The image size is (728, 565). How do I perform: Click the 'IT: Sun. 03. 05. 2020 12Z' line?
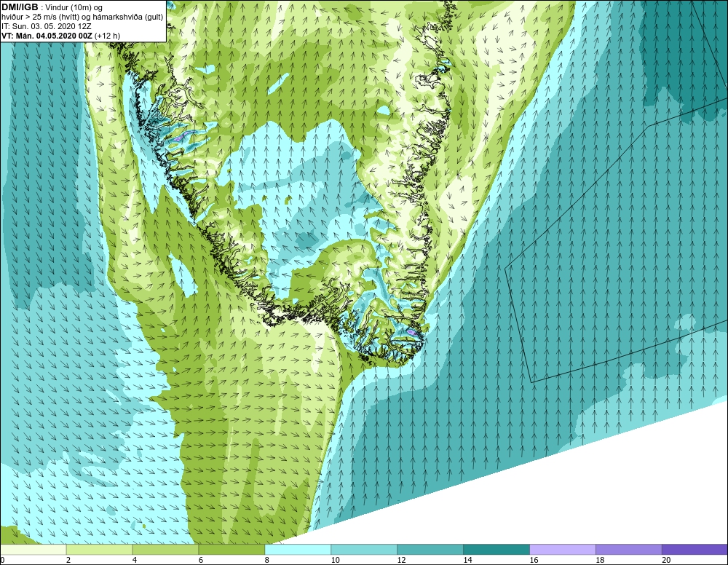coord(47,26)
